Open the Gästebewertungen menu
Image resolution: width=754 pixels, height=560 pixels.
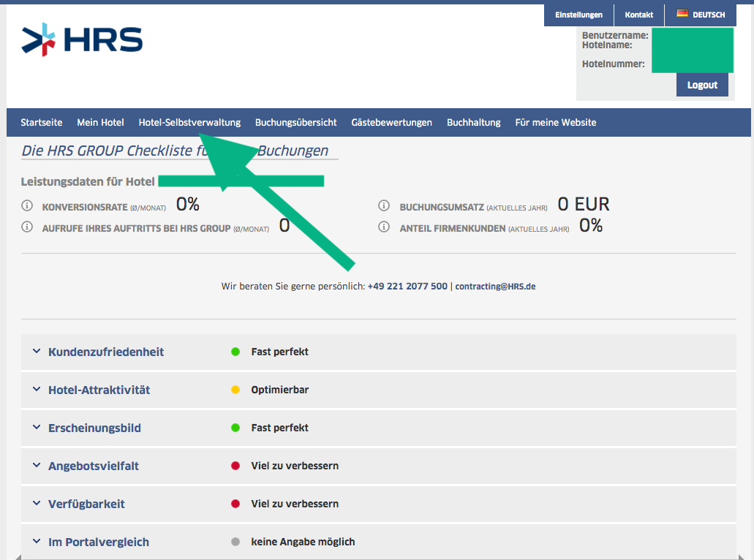(391, 123)
